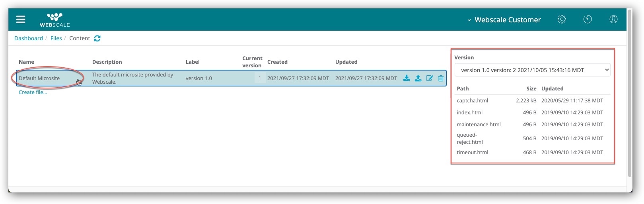The height and width of the screenshot is (204, 644).
Task: Click the vertical page scrollbar
Action: coord(629,92)
